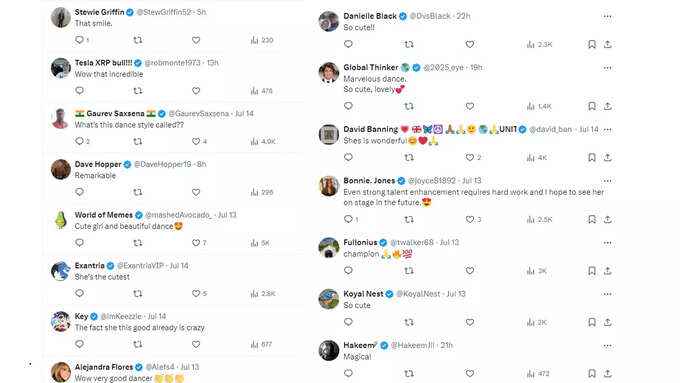This screenshot has height=383, width=680.
Task: Share Global Thinker's "Marvelous dance" tweet
Action: (608, 106)
